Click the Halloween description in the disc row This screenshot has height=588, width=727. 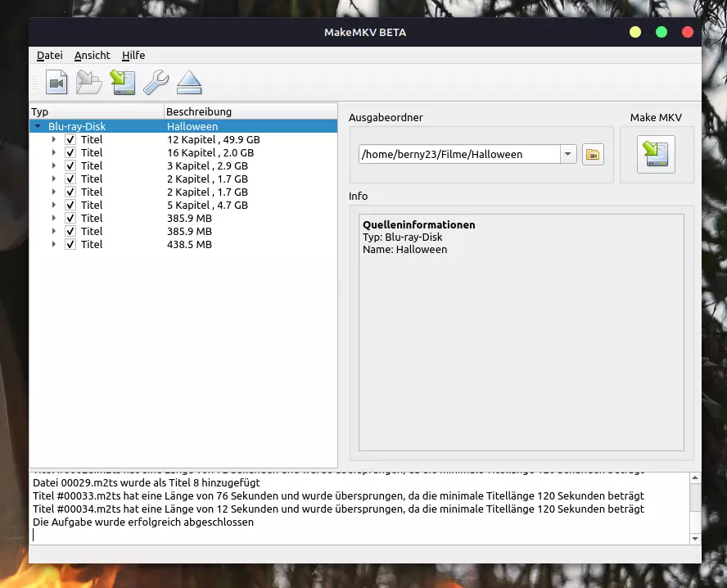192,126
